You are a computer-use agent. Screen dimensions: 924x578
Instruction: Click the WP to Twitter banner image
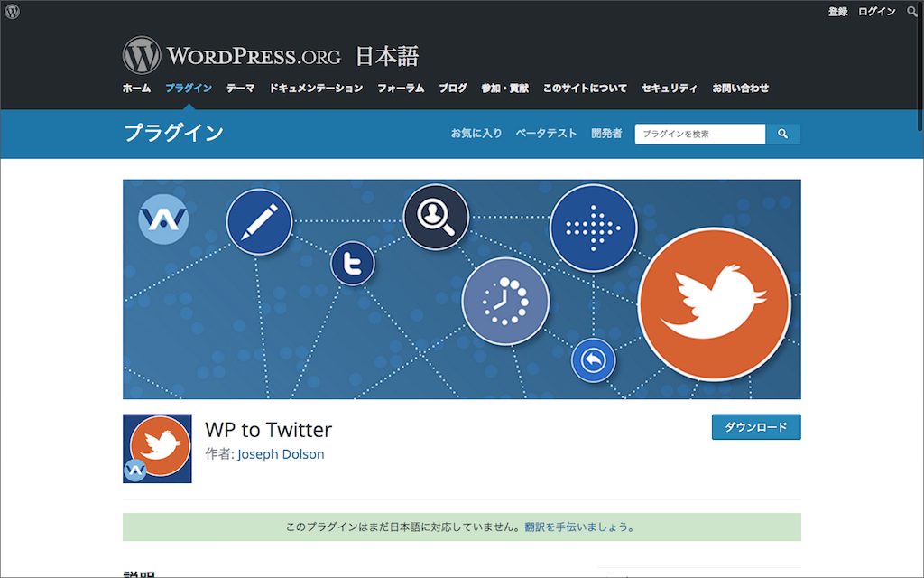[461, 289]
